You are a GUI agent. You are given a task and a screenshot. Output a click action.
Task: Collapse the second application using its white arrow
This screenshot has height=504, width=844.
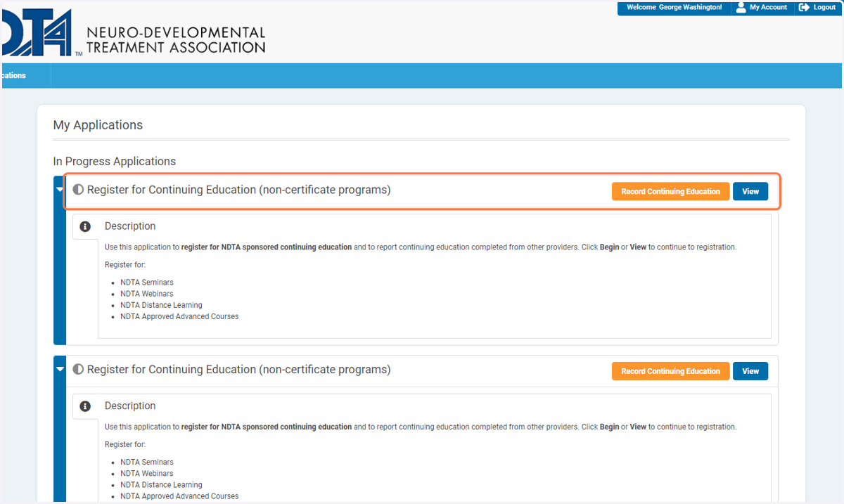(x=60, y=370)
